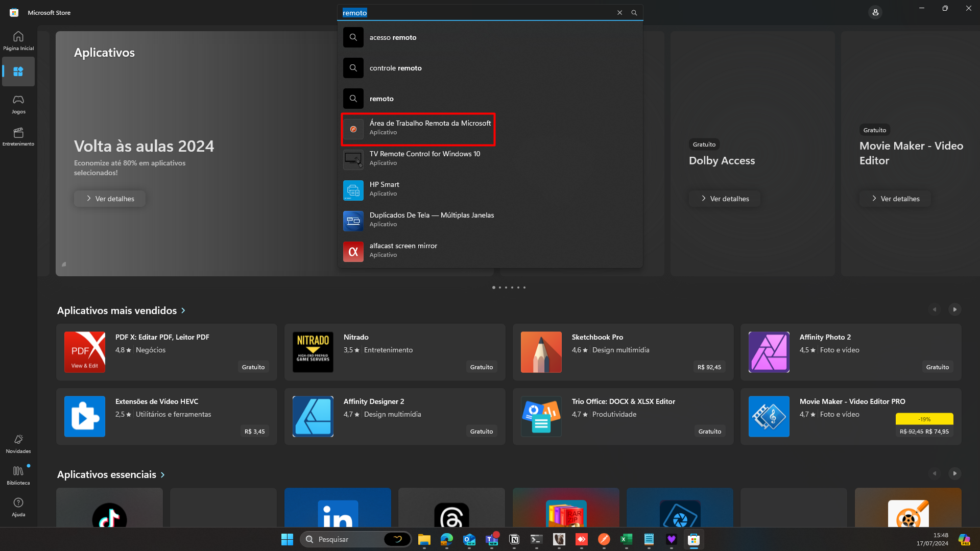Click Ver detalhes for Volta às aulas
The height and width of the screenshot is (551, 980).
110,199
